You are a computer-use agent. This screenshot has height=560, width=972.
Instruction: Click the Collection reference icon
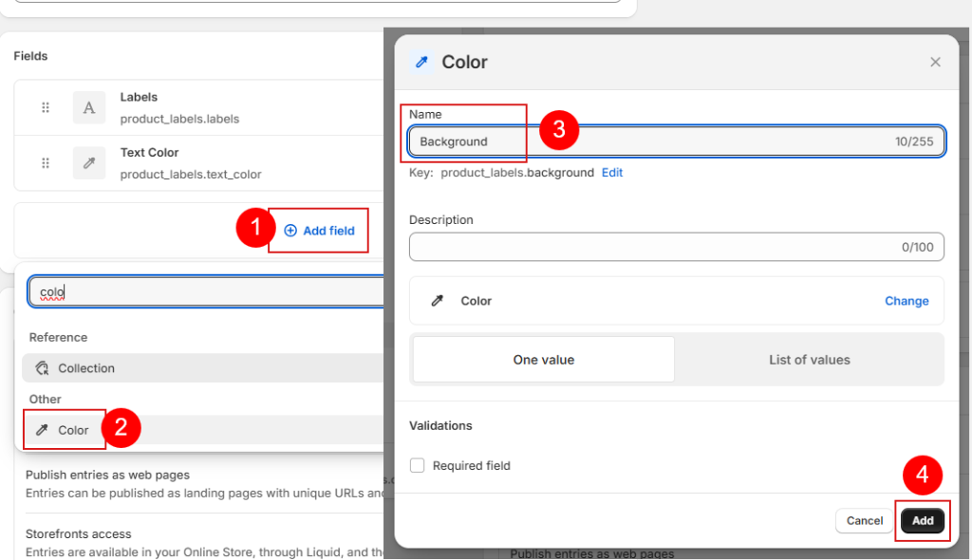(x=41, y=368)
